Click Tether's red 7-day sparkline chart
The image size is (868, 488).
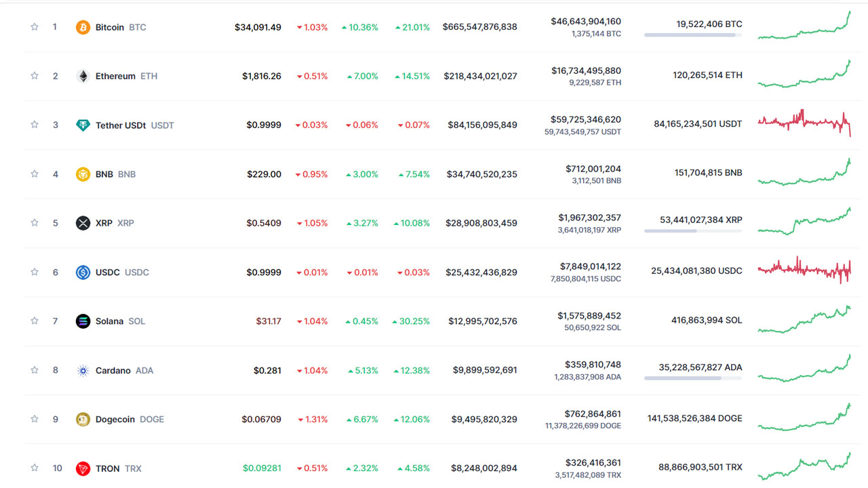tap(804, 123)
